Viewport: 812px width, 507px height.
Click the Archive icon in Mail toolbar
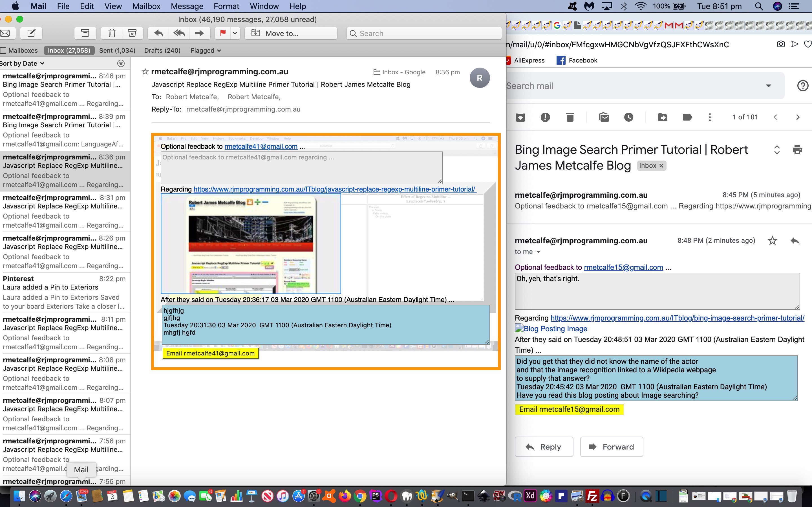(85, 33)
